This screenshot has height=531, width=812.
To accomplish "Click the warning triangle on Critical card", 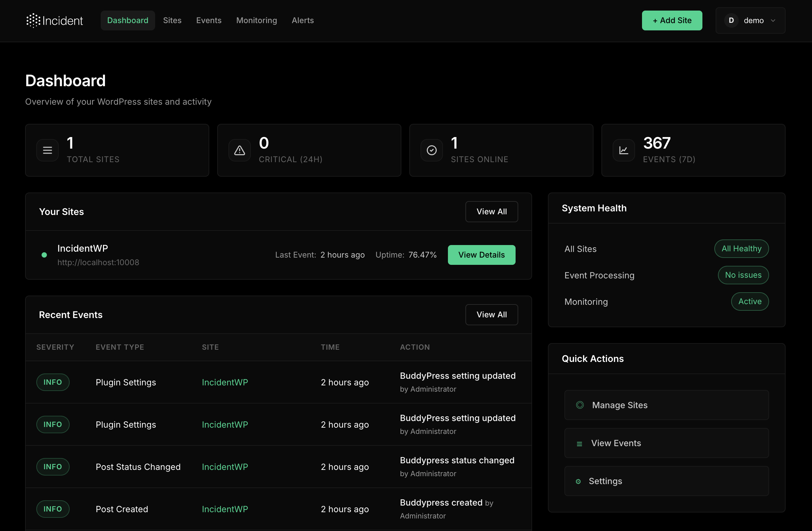I will pos(239,150).
